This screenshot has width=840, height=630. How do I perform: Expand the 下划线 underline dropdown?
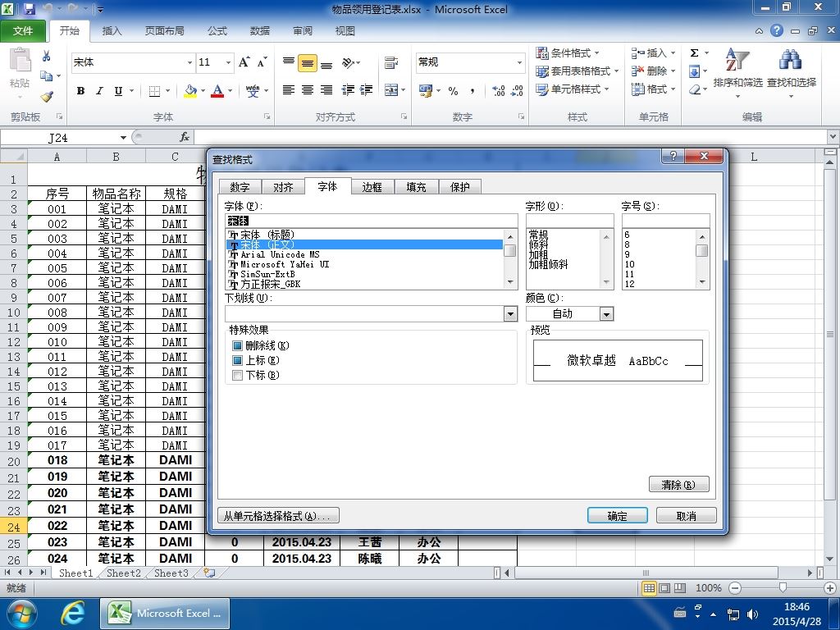coord(510,314)
